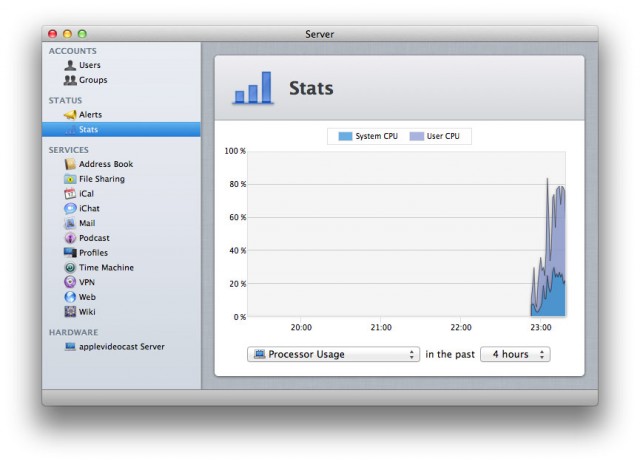Image resolution: width=640 pixels, height=464 pixels.
Task: Open the iChat bubble icon
Action: [70, 208]
